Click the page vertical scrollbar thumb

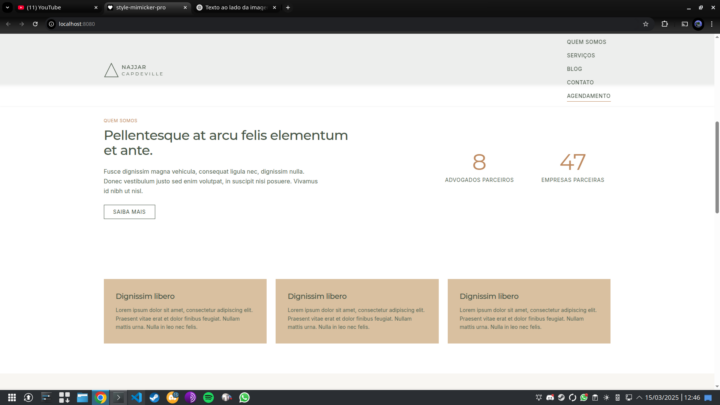click(716, 165)
